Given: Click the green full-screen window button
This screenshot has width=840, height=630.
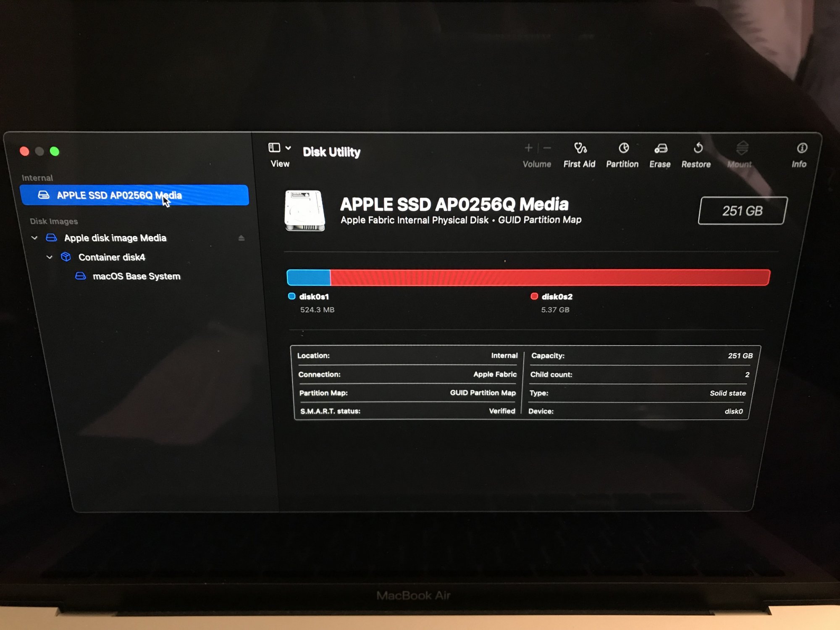Looking at the screenshot, I should point(55,151).
